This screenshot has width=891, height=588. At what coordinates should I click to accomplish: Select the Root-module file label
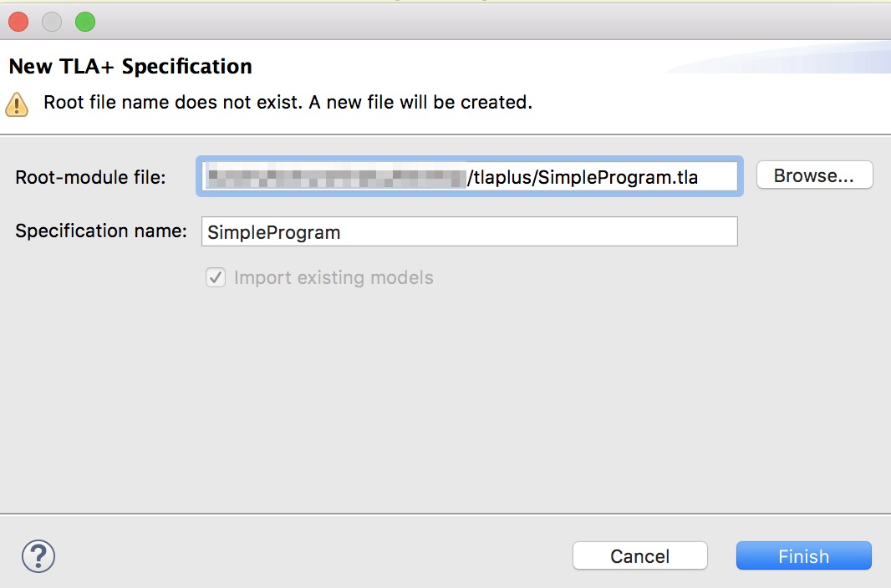[x=90, y=177]
